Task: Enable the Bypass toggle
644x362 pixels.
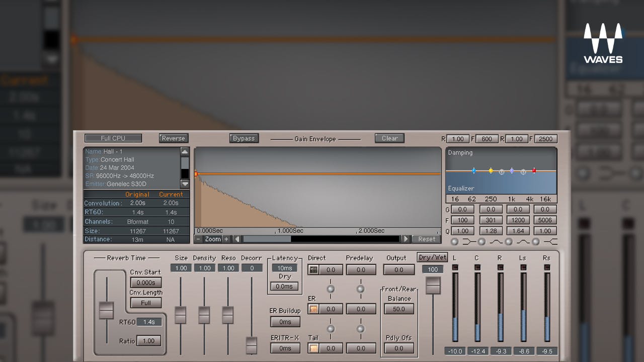Action: pos(244,138)
